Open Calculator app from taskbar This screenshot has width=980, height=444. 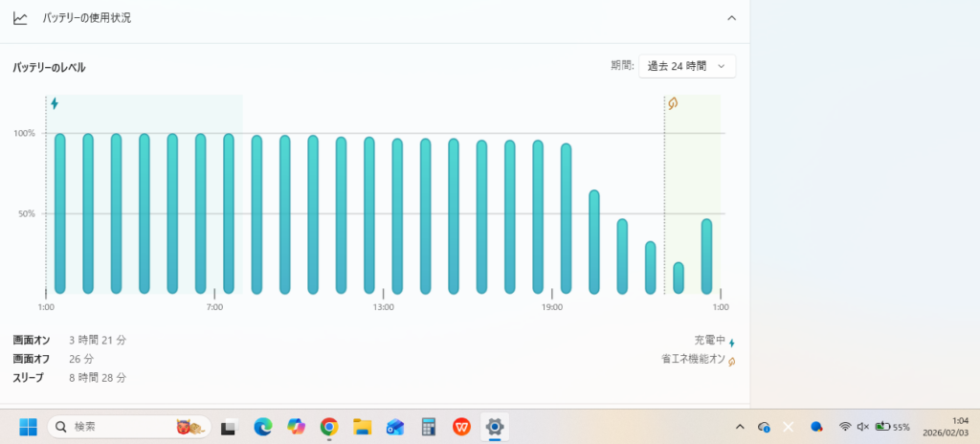(x=429, y=427)
